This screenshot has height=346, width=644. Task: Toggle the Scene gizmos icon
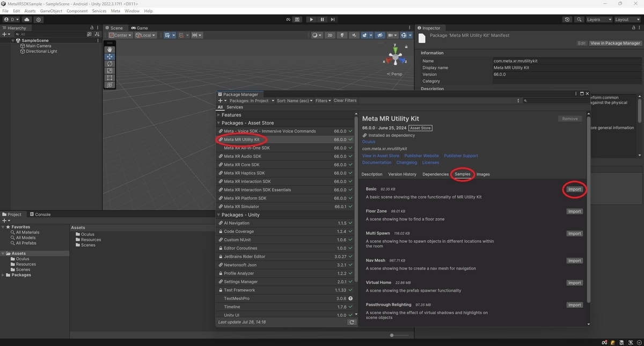pyautogui.click(x=405, y=35)
